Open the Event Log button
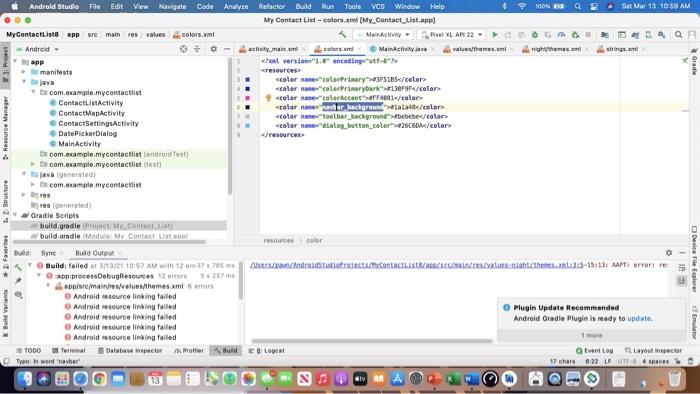 [595, 351]
